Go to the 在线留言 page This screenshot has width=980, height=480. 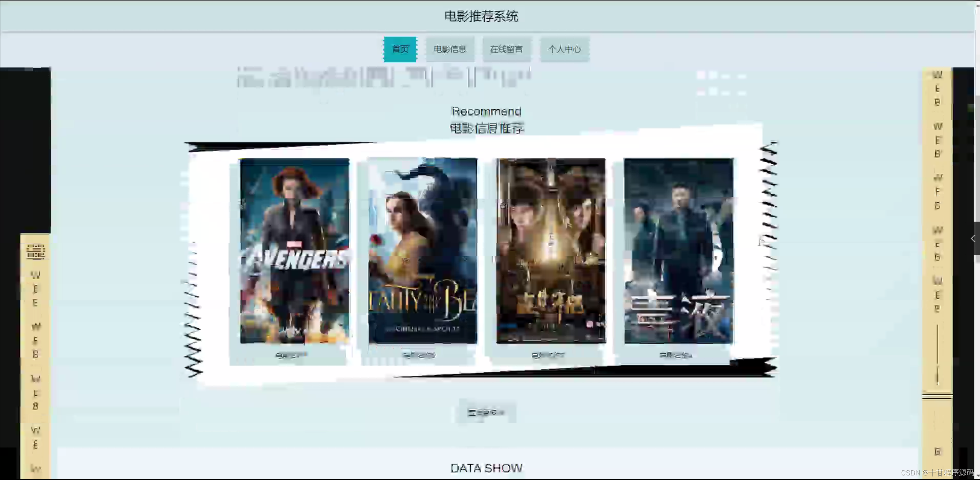pyautogui.click(x=506, y=49)
